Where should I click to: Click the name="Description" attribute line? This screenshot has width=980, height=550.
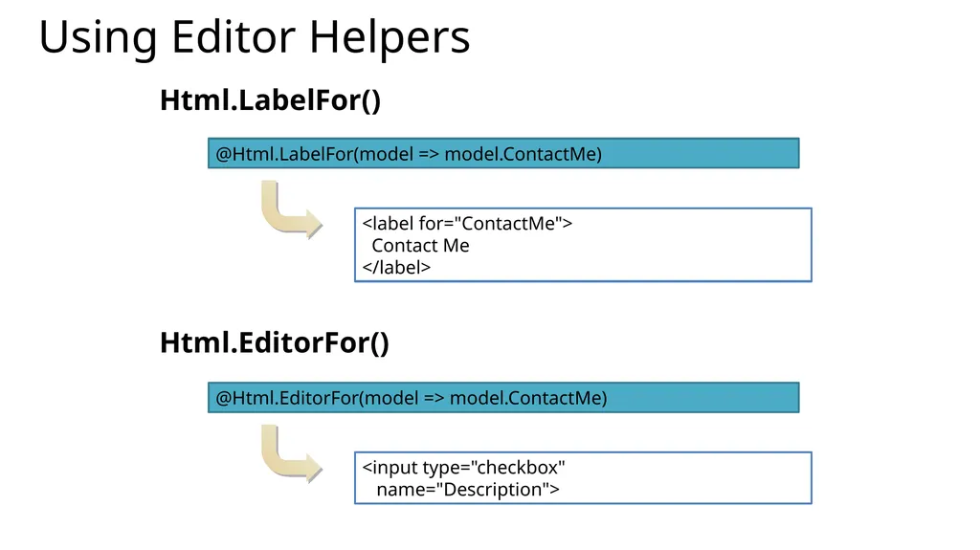pos(467,490)
